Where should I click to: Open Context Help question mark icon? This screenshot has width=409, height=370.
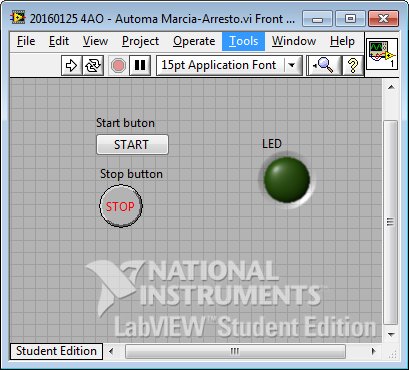click(x=353, y=65)
